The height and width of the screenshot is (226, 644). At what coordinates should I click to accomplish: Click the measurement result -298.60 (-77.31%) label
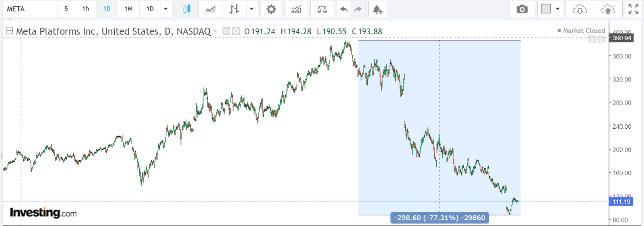point(440,218)
